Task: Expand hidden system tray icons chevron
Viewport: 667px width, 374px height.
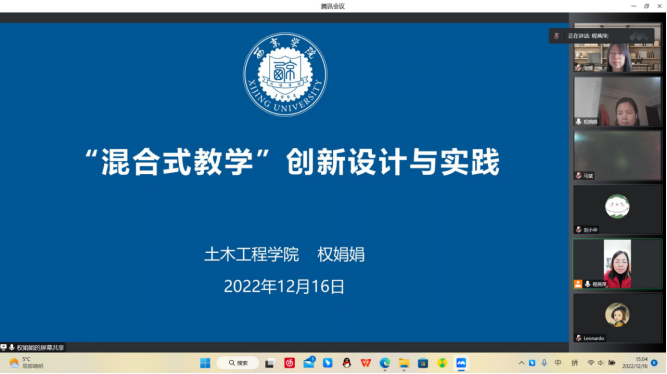Action: [x=521, y=363]
